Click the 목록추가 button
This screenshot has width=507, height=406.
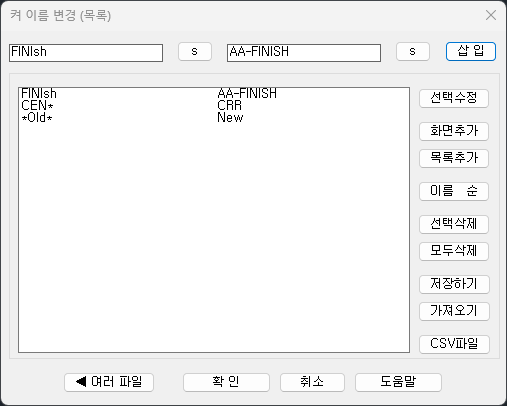(454, 158)
